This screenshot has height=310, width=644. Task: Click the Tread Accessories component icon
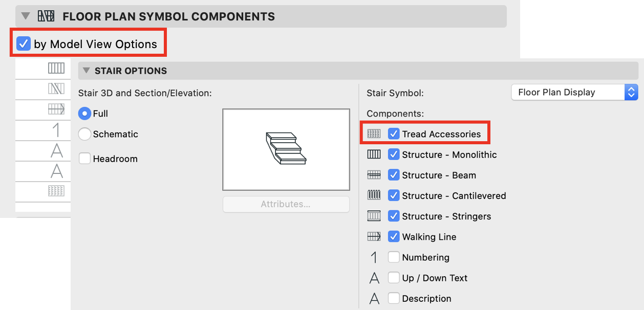pos(374,134)
